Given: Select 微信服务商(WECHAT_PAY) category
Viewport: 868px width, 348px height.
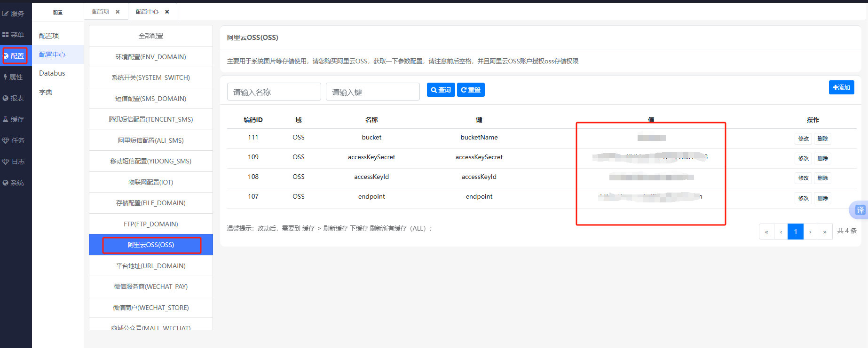Looking at the screenshot, I should click(x=151, y=286).
